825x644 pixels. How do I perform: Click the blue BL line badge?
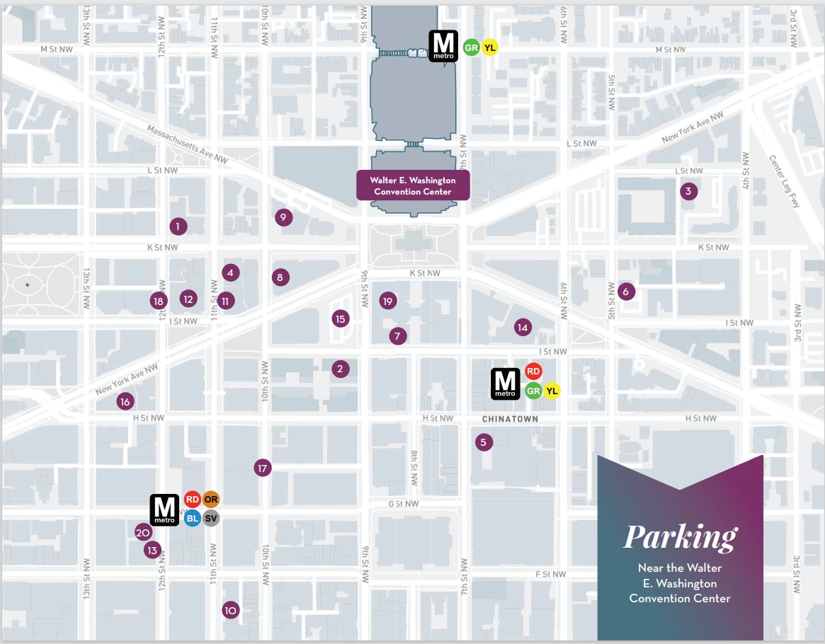coord(192,518)
